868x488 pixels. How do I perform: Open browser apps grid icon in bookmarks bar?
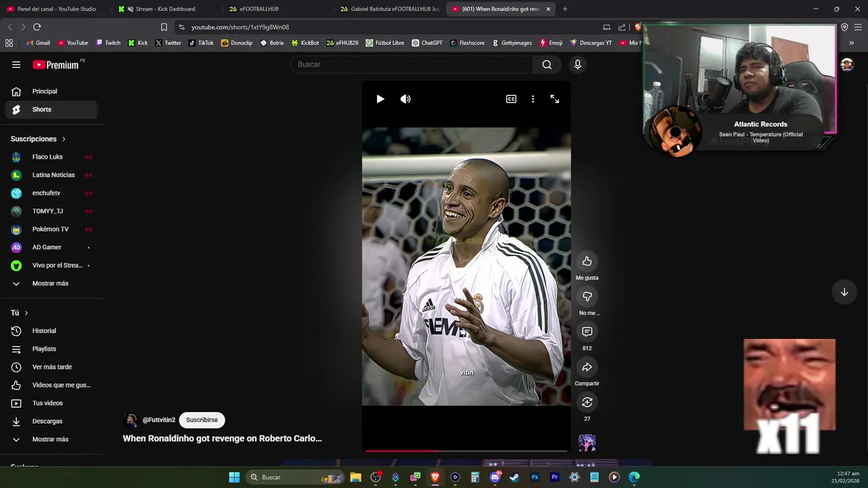click(x=9, y=43)
